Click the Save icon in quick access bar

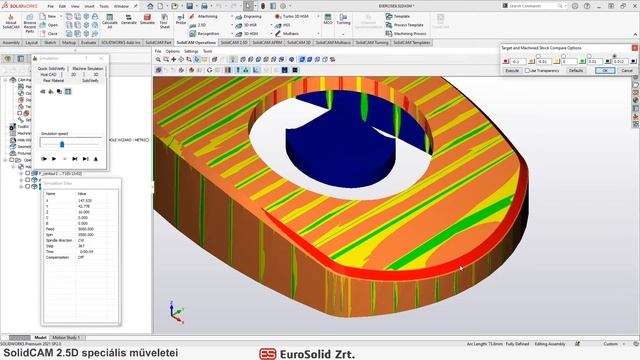[x=190, y=6]
